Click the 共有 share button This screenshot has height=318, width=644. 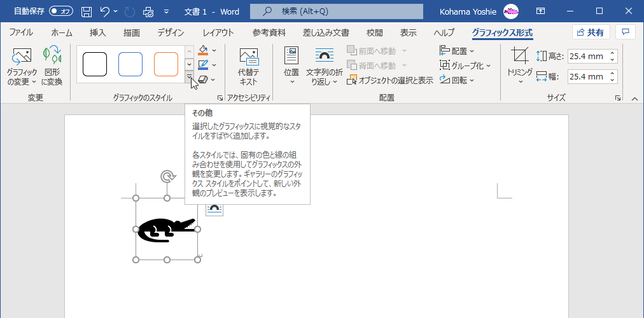coord(591,32)
